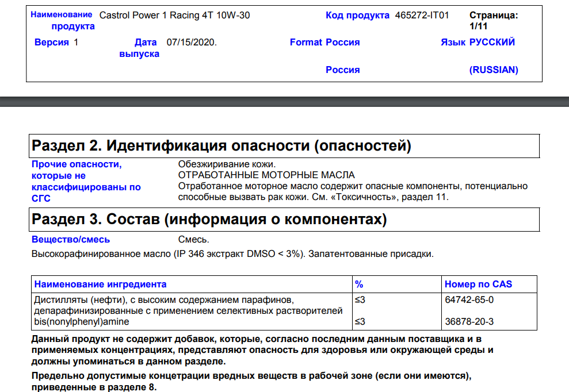
Task: Click the heading 'Раздел 3. Состав'
Action: point(209,219)
